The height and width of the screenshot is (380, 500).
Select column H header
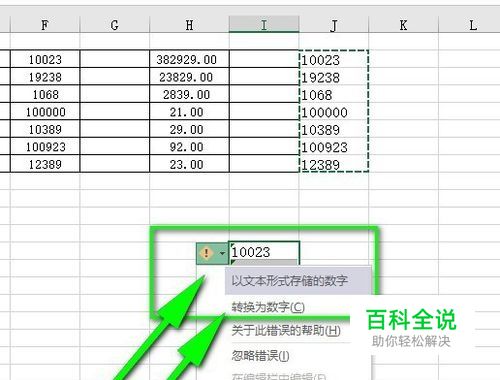tap(189, 25)
